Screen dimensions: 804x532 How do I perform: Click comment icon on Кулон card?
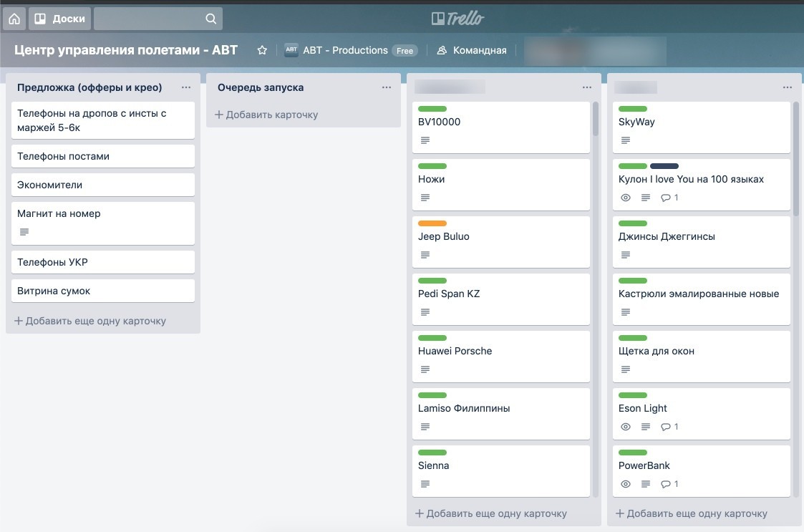point(666,198)
